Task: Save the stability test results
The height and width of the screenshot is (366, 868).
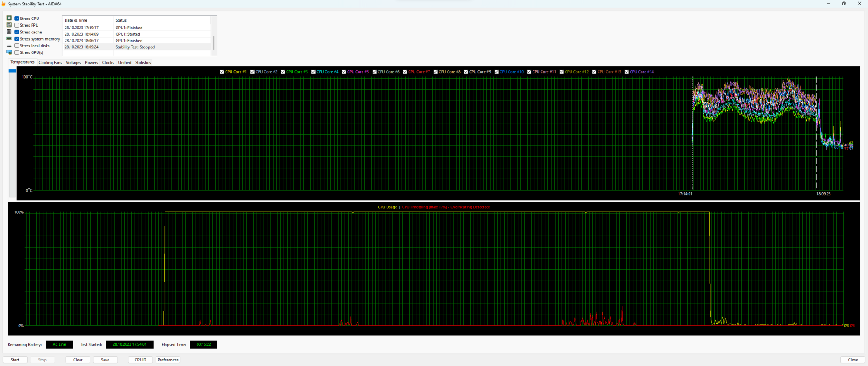Action: [105, 360]
